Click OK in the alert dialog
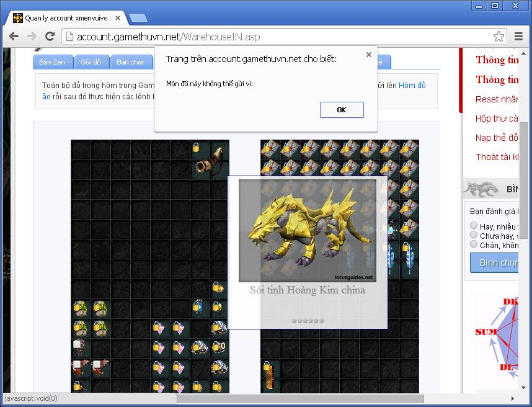The image size is (532, 407). pyautogui.click(x=342, y=110)
